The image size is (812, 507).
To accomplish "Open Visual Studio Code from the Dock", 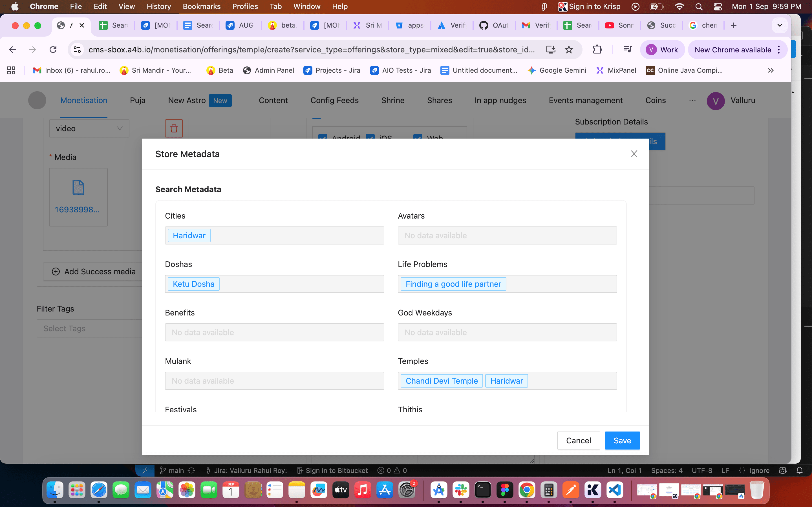I will click(x=615, y=490).
